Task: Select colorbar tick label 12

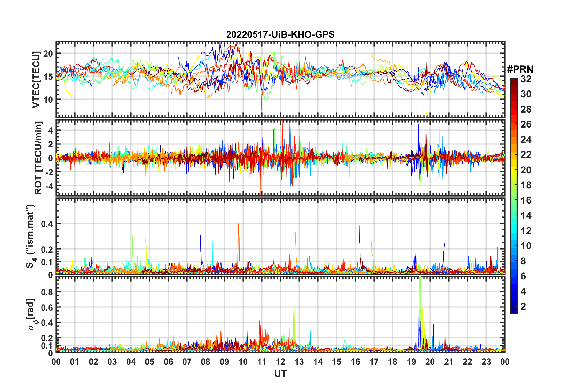Action: (526, 231)
